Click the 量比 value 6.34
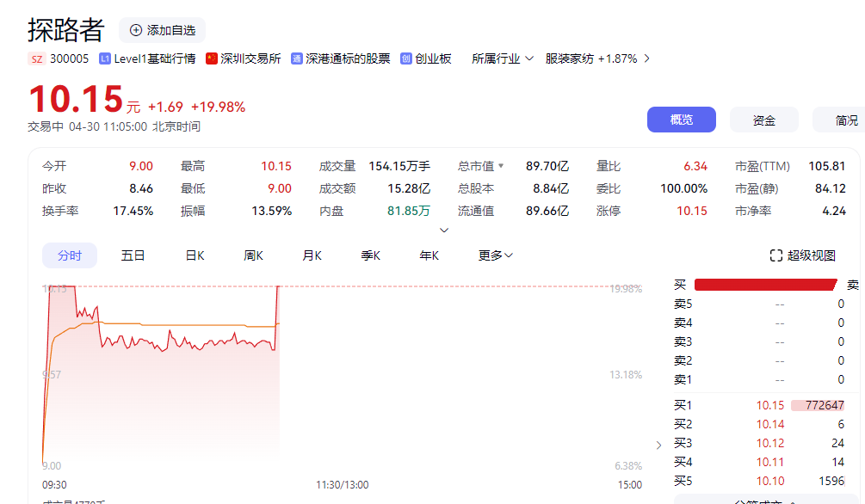Screen dimensions: 865x504 point(695,166)
